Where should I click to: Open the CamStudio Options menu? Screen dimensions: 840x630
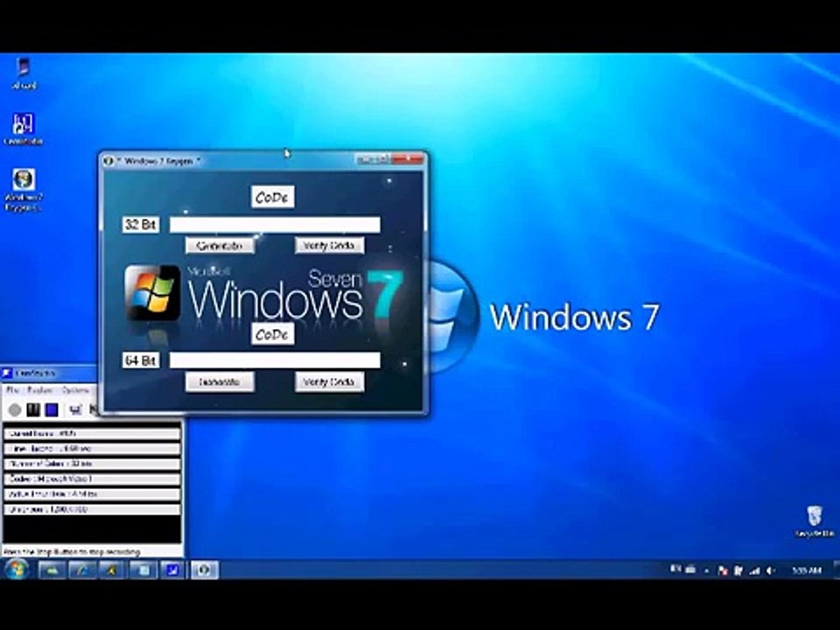click(x=75, y=390)
